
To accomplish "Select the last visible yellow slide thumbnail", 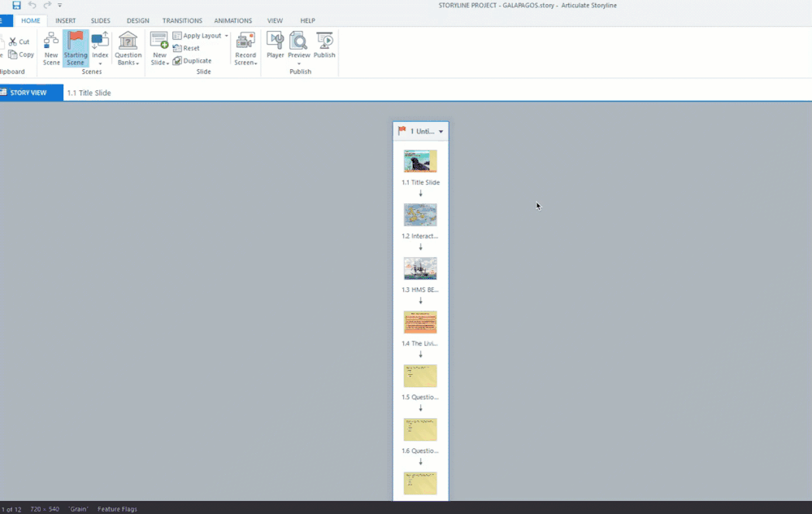I will pos(420,483).
